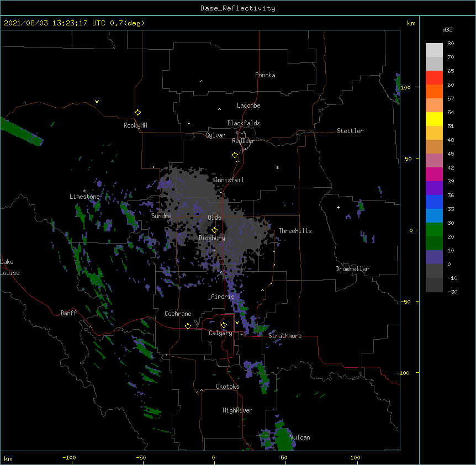Select the light gray 70-80 dBZ legend swatch

click(434, 50)
